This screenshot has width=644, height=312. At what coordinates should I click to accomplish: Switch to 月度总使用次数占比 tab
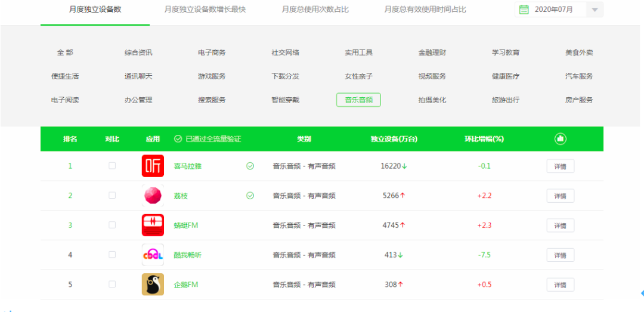tap(315, 10)
